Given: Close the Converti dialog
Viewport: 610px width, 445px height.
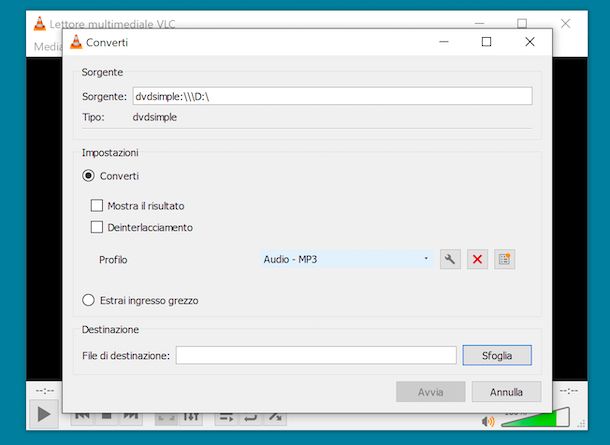Looking at the screenshot, I should [530, 42].
